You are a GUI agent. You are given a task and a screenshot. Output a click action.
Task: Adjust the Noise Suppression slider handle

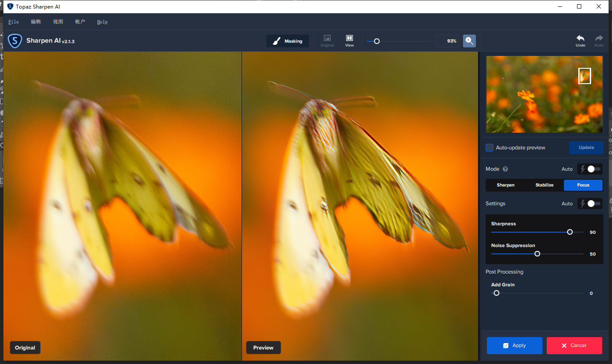pyautogui.click(x=537, y=254)
